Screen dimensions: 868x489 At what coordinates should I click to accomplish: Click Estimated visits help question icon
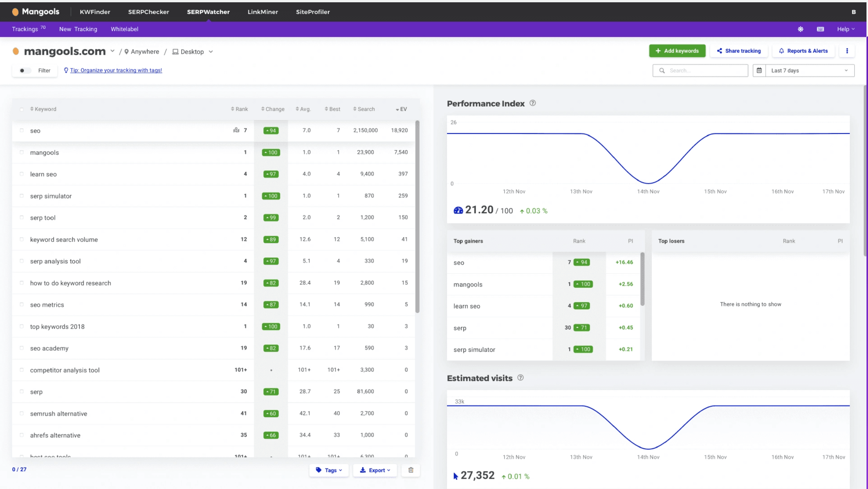tap(520, 378)
